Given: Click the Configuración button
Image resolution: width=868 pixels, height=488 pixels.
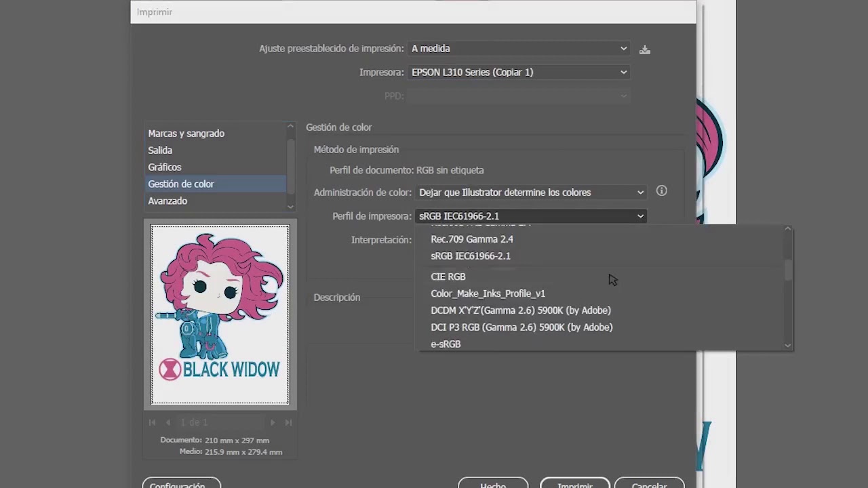Looking at the screenshot, I should click(x=182, y=484).
